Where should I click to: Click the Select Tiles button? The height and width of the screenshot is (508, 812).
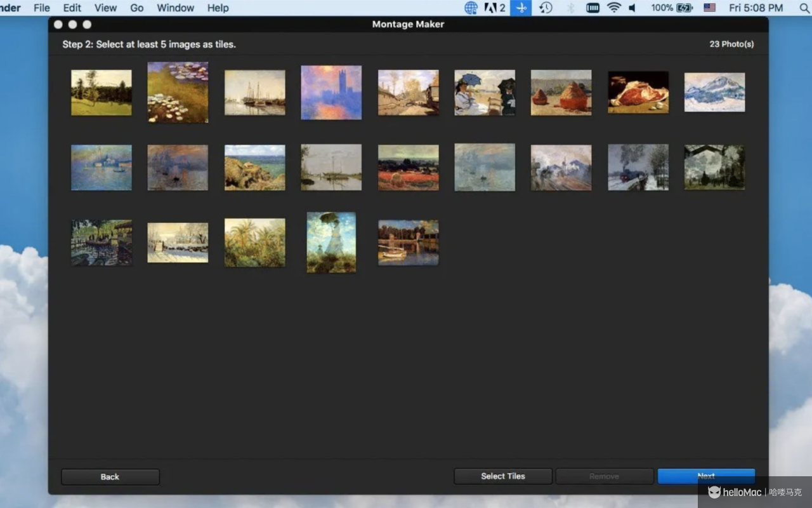(x=503, y=476)
